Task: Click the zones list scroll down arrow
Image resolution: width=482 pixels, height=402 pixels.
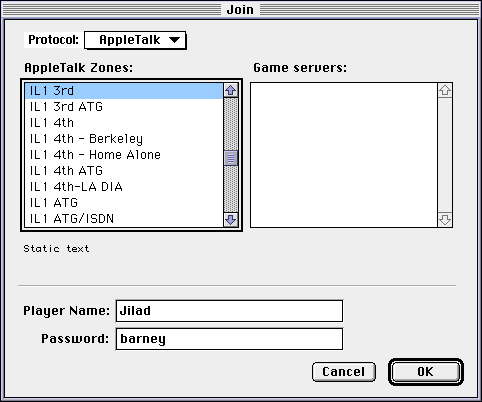Action: 231,220
